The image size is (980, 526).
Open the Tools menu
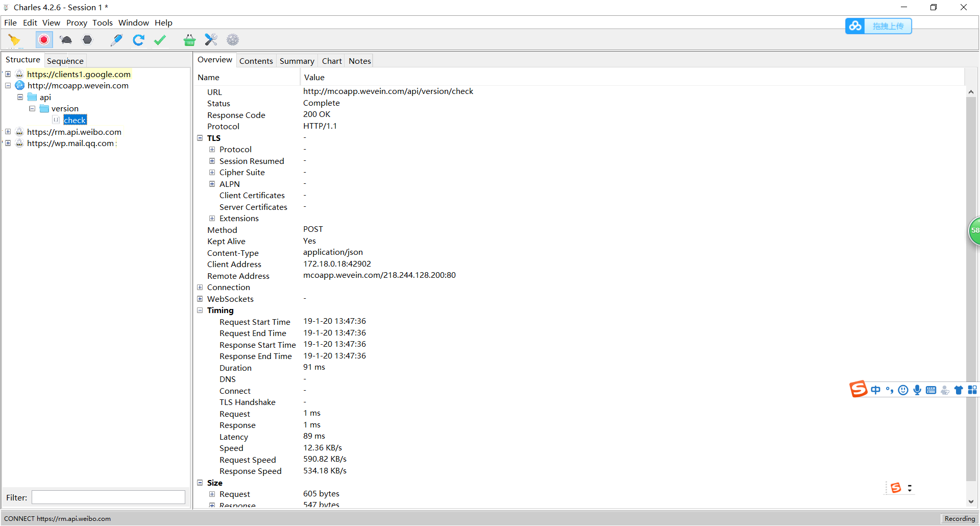(x=103, y=22)
